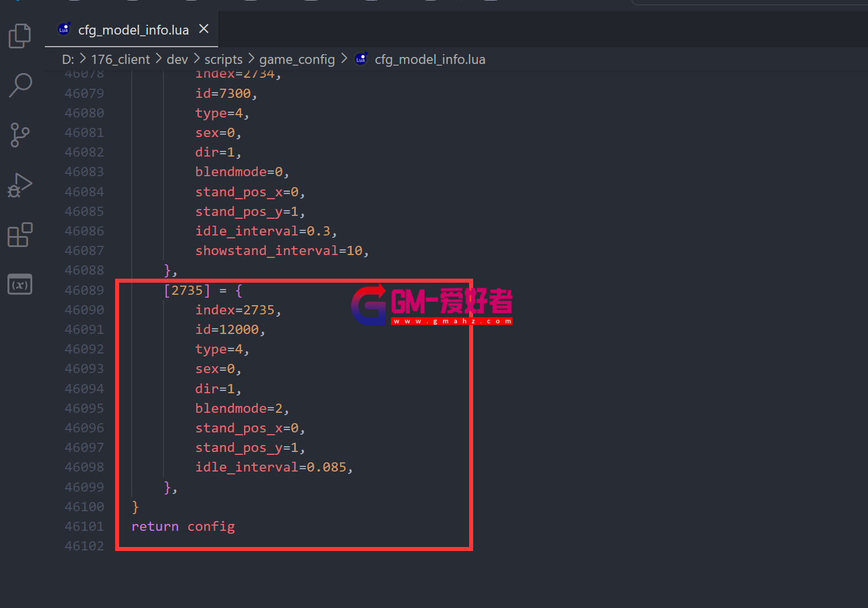Click the cfg_model_info.lua breadcrumb file name
The height and width of the screenshot is (608, 868).
coord(430,59)
